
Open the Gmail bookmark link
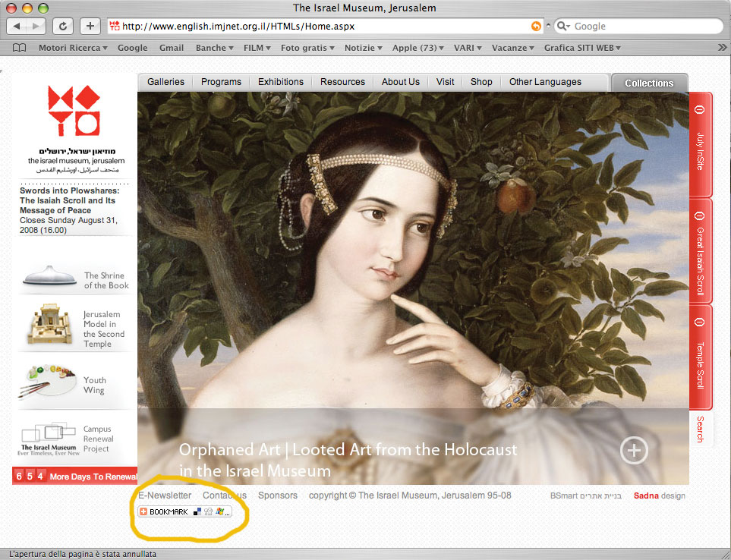[172, 48]
